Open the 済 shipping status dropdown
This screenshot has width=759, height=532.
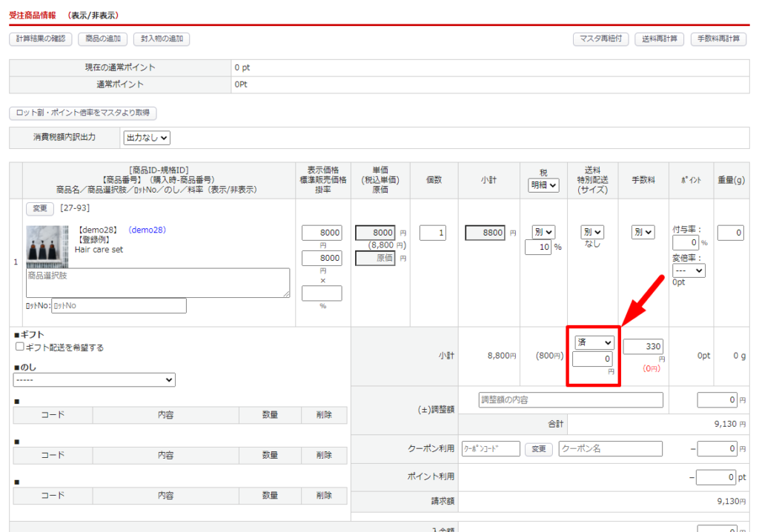point(594,342)
